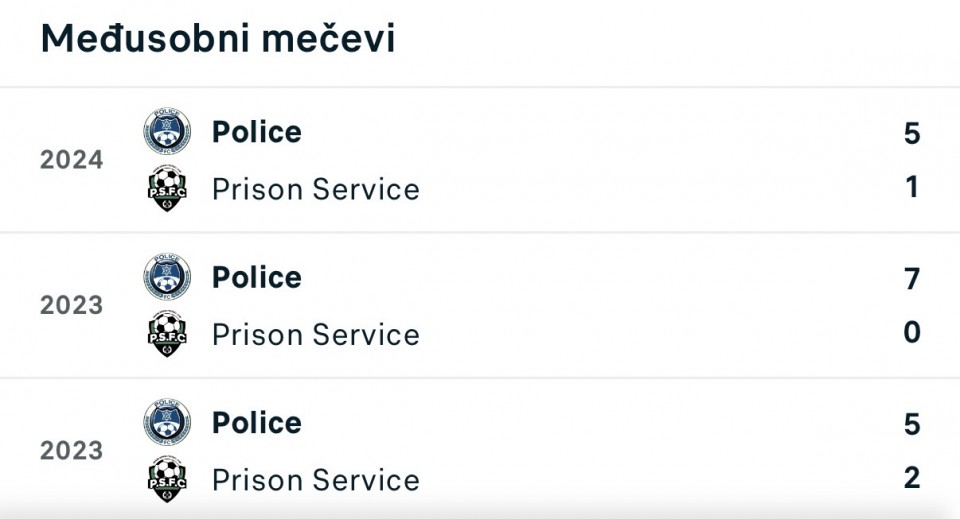960x519 pixels.
Task: Open Police team in the 7-0 match
Action: (257, 277)
